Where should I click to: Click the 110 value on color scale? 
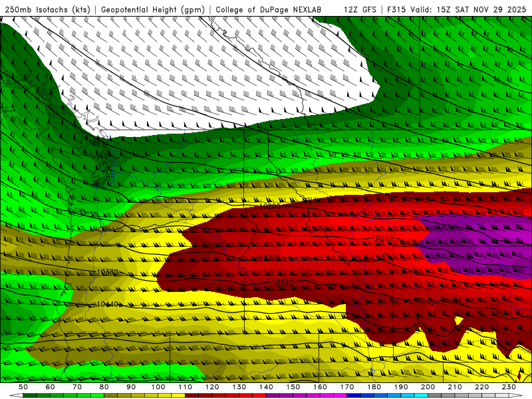186,387
